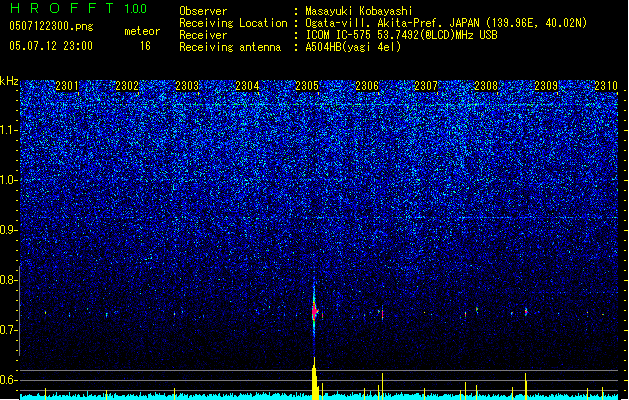629x400 pixels.
Task: Click the 0.9 kHz axis label
Action: pos(8,230)
